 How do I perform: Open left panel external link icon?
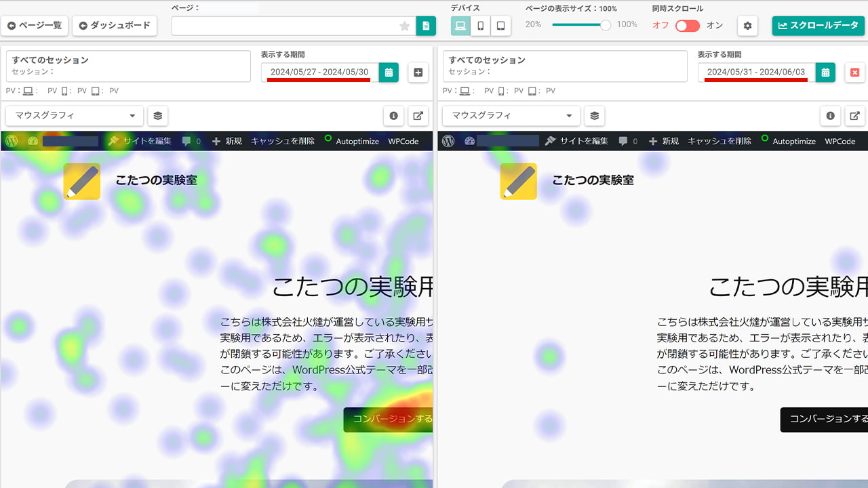418,116
